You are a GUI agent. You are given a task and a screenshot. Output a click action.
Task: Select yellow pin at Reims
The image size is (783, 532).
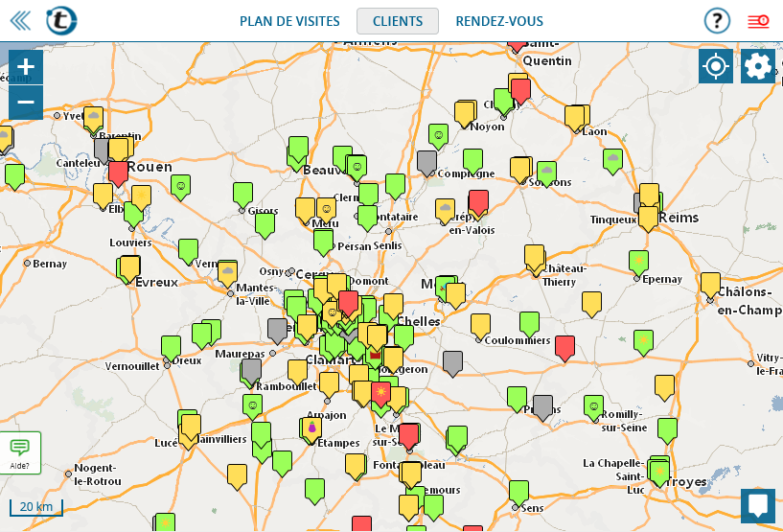(648, 219)
